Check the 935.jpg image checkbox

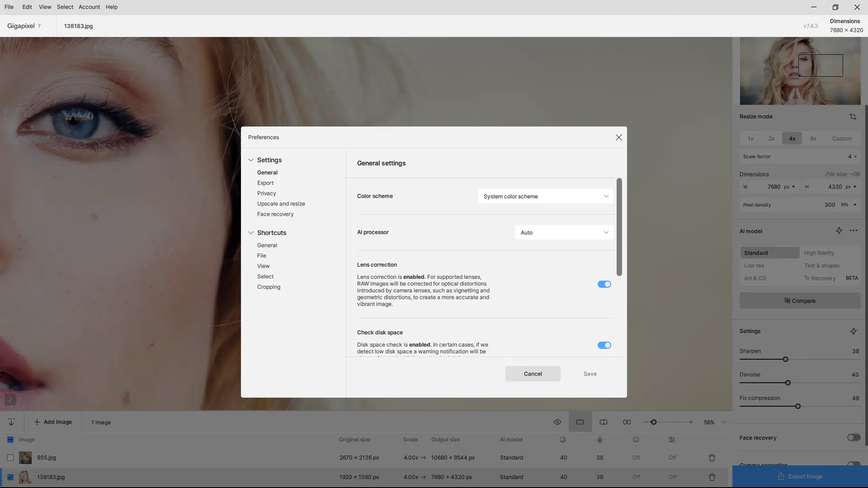[x=10, y=458]
